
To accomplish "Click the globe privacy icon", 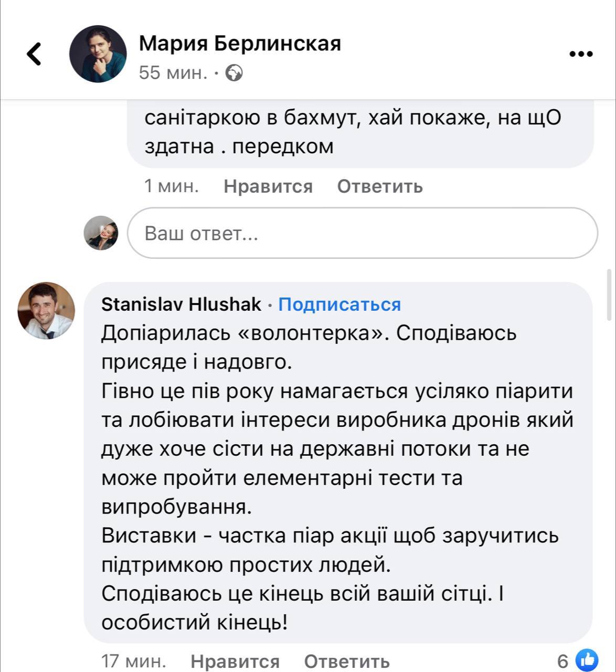I will pos(234,72).
